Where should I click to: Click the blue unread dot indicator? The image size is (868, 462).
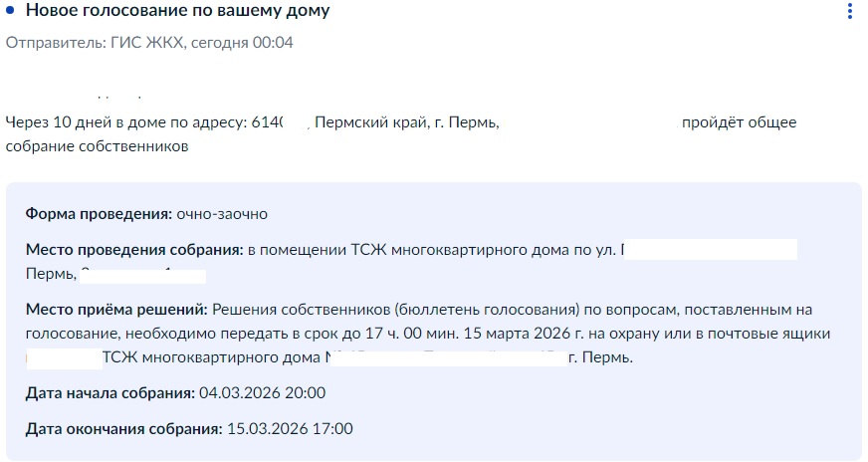(x=9, y=11)
